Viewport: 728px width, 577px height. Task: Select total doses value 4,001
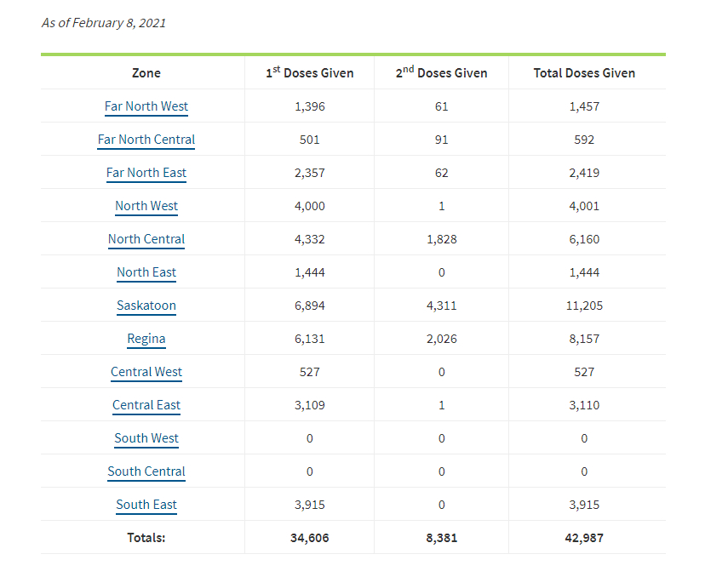coord(584,206)
